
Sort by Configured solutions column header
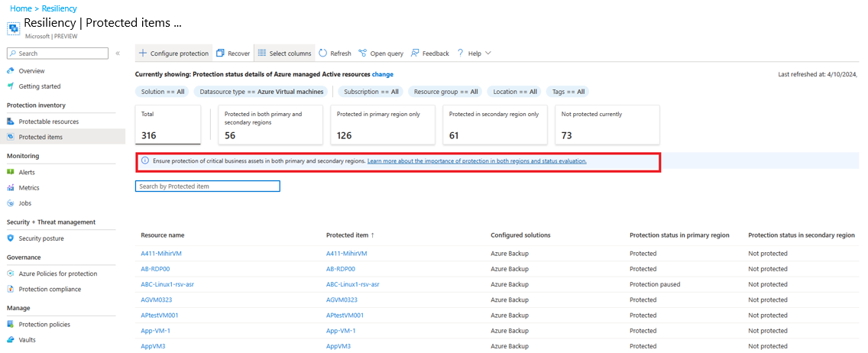[520, 235]
